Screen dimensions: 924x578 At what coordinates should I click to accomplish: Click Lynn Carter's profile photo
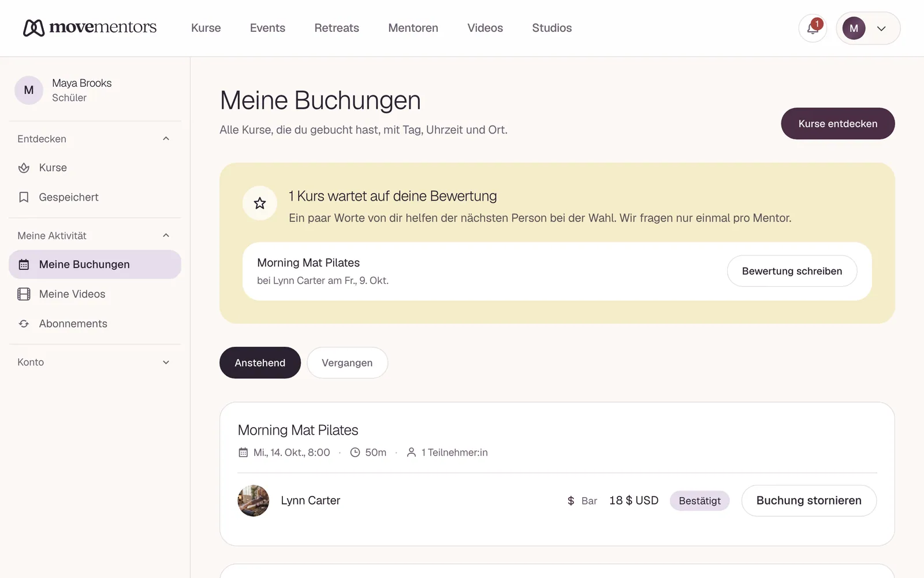253,501
